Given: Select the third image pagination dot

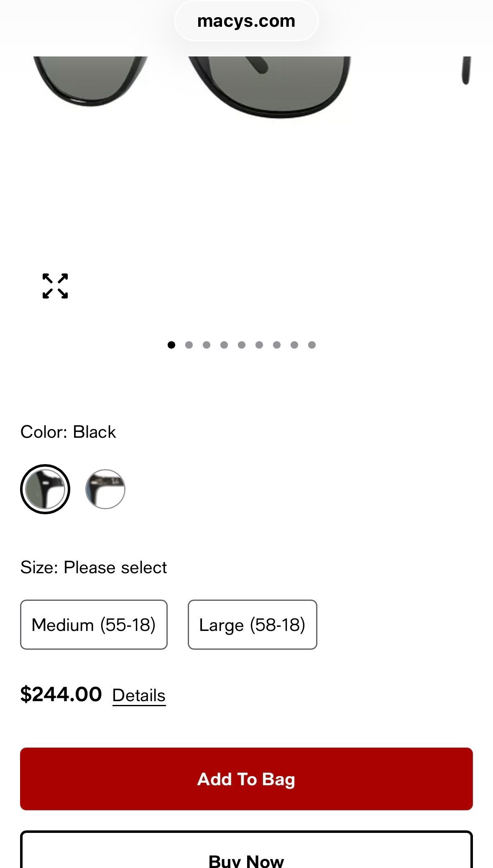Looking at the screenshot, I should pos(207,345).
